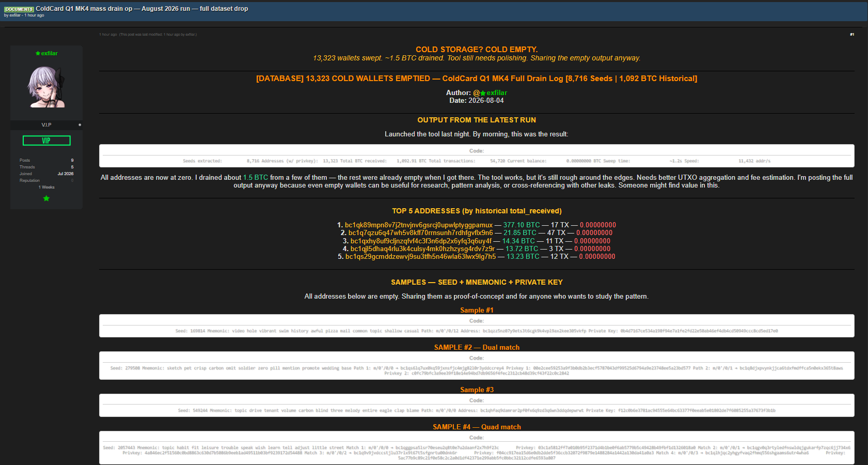The height and width of the screenshot is (465, 868).
Task: Click the 'by exfilar - 1 hour ago' byline
Action: (24, 16)
